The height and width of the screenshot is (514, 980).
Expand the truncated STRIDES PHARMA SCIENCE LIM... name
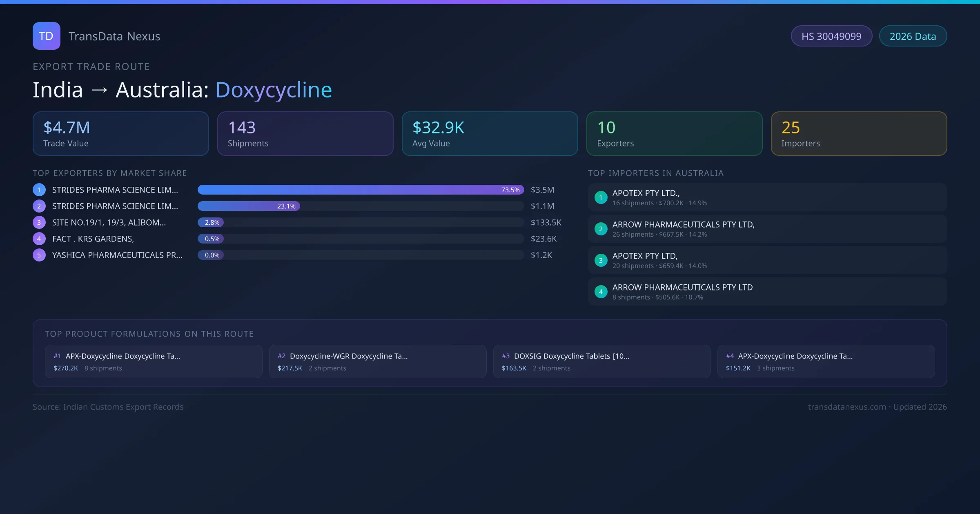pyautogui.click(x=115, y=190)
